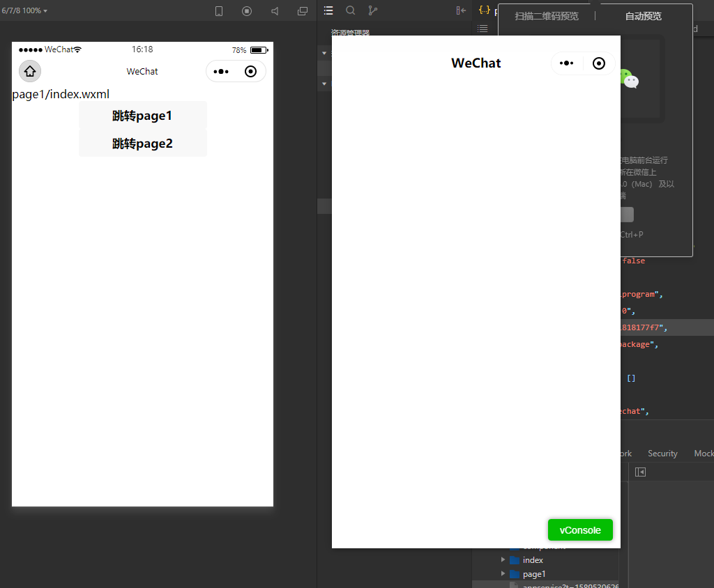This screenshot has height=588, width=714.
Task: Click the detach simulator window icon
Action: pyautogui.click(x=303, y=11)
